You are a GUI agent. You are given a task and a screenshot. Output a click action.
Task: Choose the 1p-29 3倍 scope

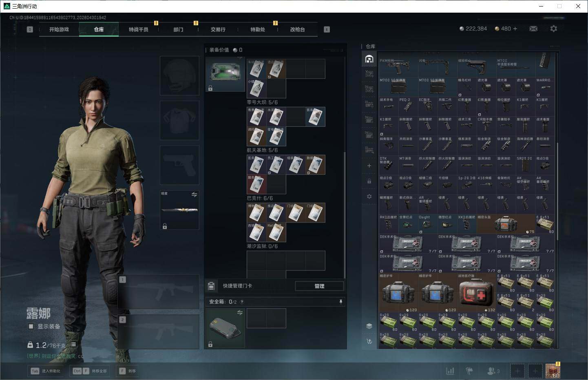click(467, 185)
